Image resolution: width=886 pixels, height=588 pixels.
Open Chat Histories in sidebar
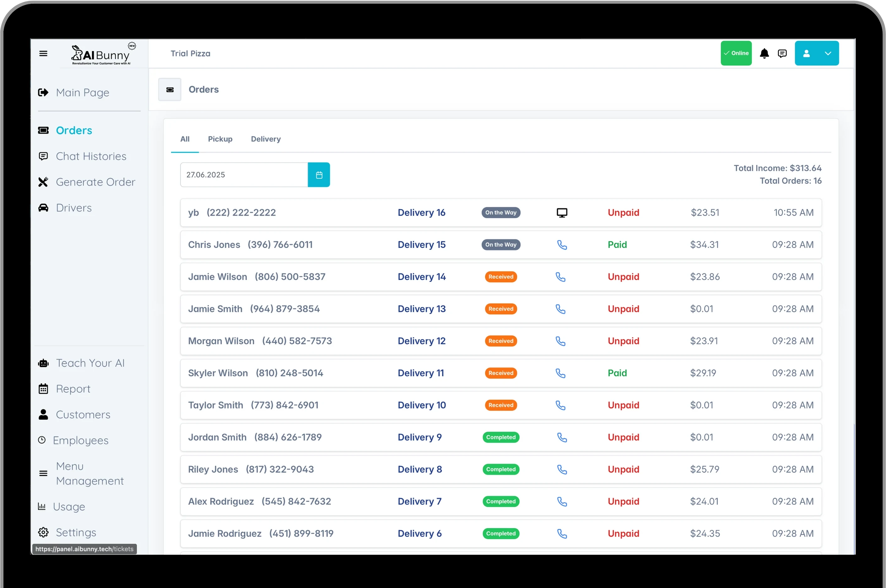(91, 156)
